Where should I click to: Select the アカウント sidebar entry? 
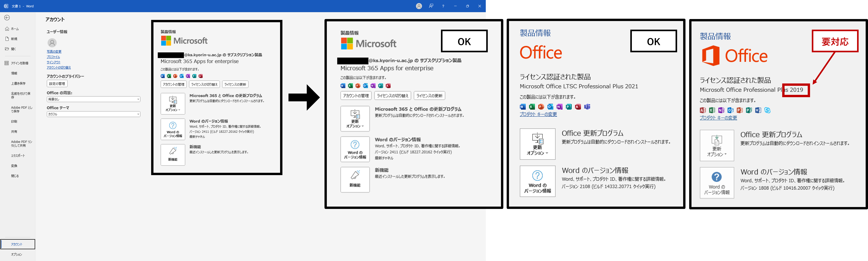(x=18, y=244)
